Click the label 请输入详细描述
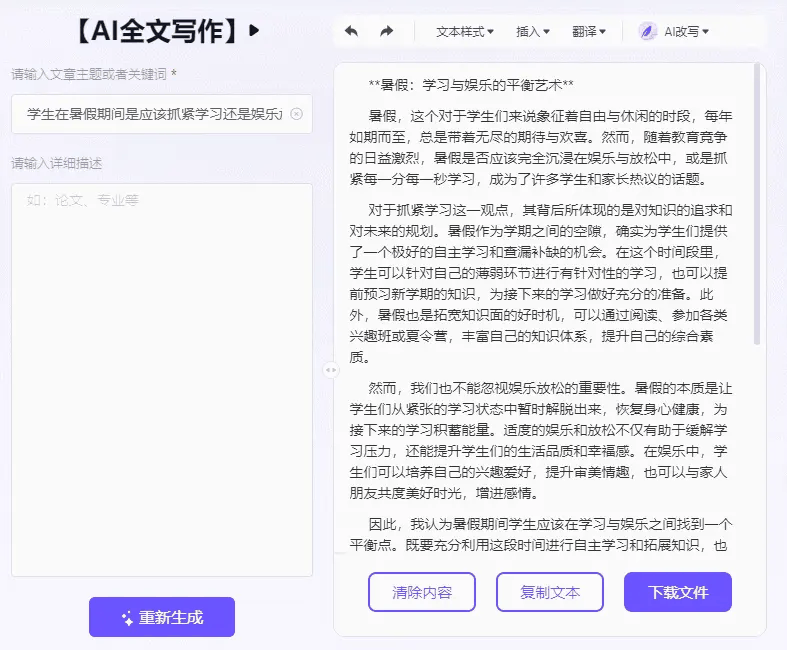Viewport: 787px width, 650px height. (x=57, y=163)
